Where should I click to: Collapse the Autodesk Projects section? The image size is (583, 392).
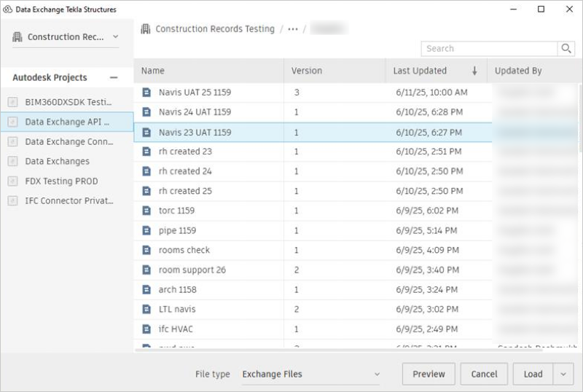[114, 78]
